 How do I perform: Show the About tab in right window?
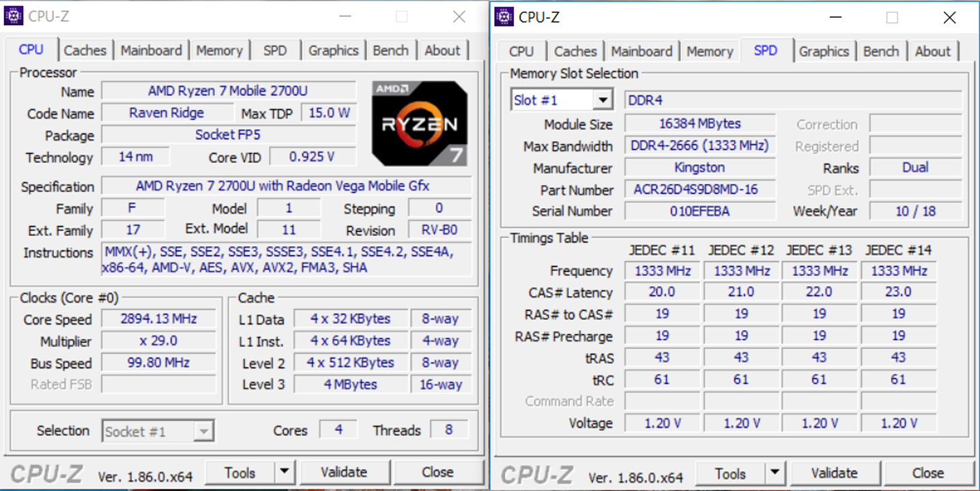tap(932, 51)
